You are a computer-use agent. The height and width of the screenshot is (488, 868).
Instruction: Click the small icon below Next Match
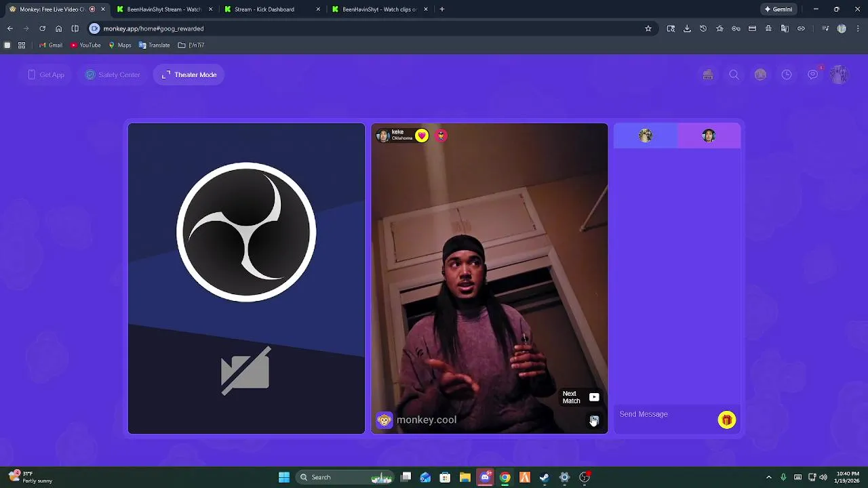click(594, 420)
